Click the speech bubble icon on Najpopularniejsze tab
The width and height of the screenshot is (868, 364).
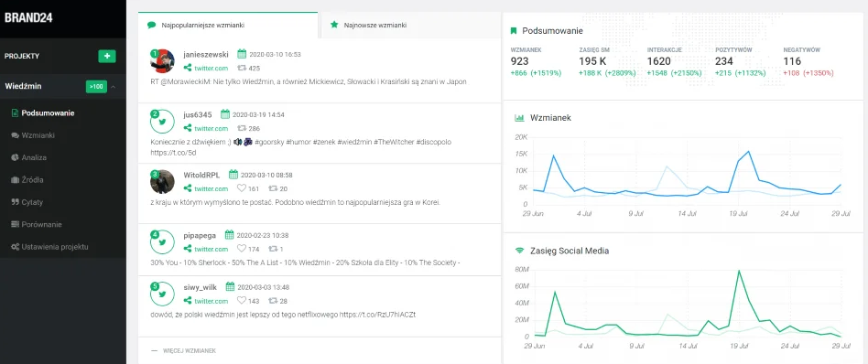pos(152,25)
